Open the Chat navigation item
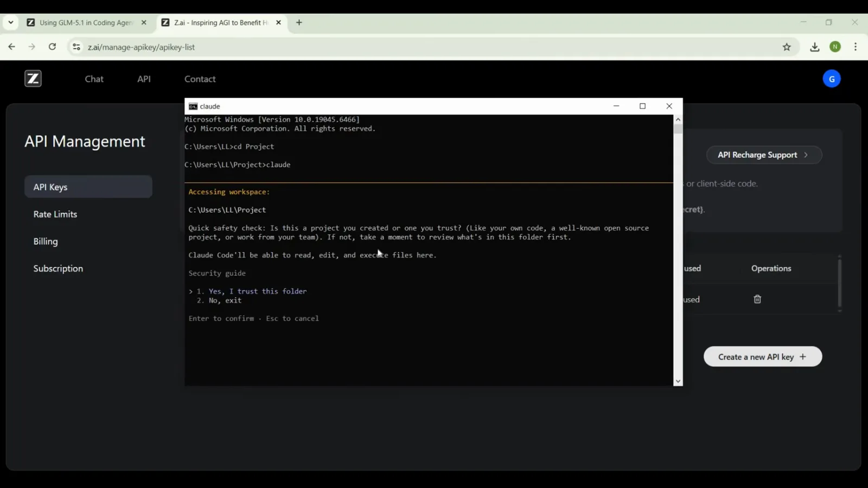 [94, 79]
